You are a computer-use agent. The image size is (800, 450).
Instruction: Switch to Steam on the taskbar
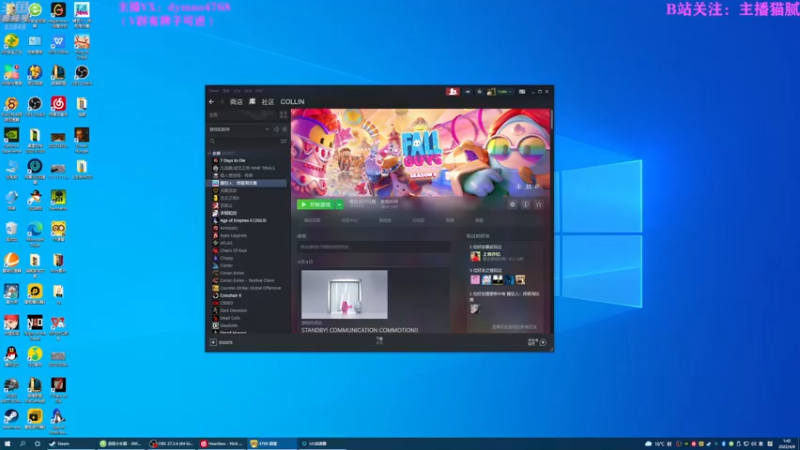pos(69,444)
